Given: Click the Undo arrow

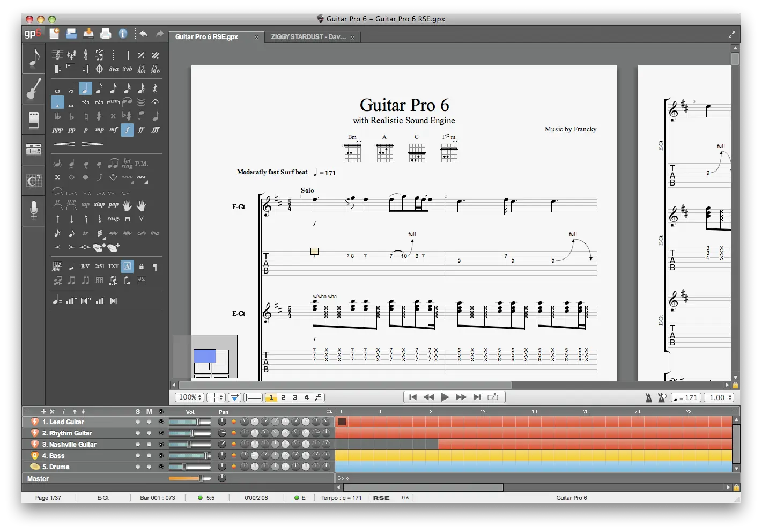Looking at the screenshot, I should (x=143, y=33).
